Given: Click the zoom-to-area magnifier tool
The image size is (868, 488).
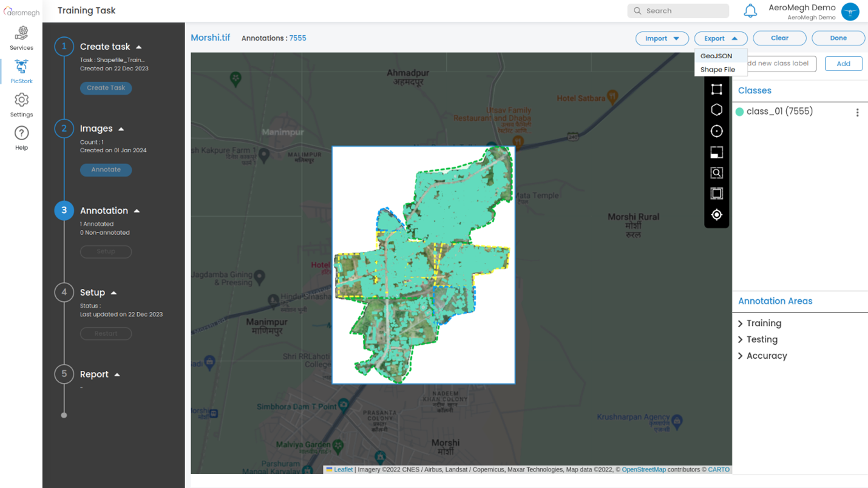Looking at the screenshot, I should point(716,173).
